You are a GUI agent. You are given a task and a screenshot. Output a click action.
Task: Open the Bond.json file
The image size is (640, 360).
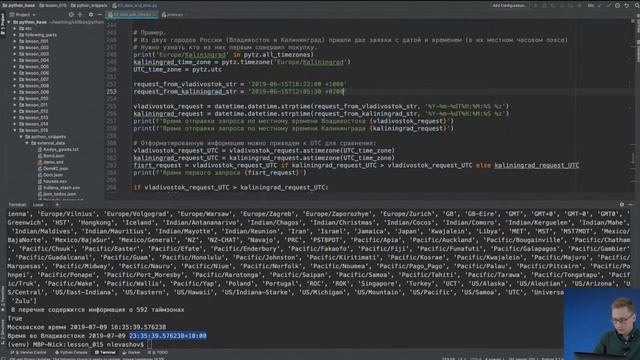[x=51, y=156]
